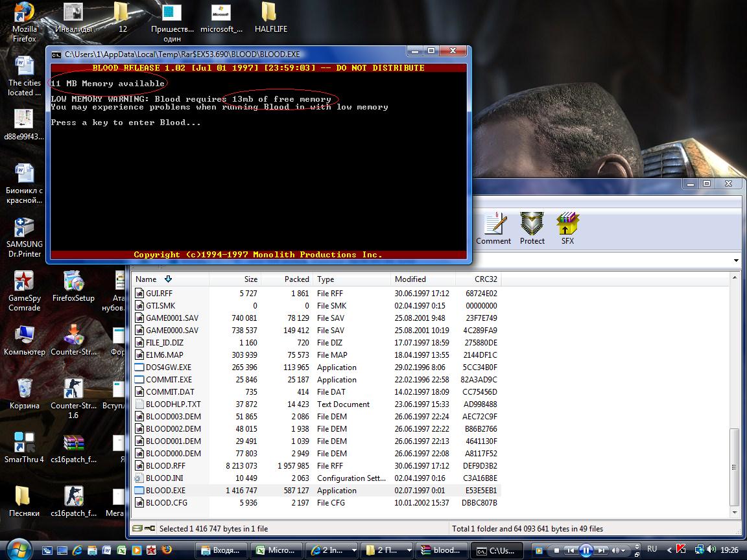Open WinRAR Comment toolbar icon
747x560 pixels.
(493, 229)
